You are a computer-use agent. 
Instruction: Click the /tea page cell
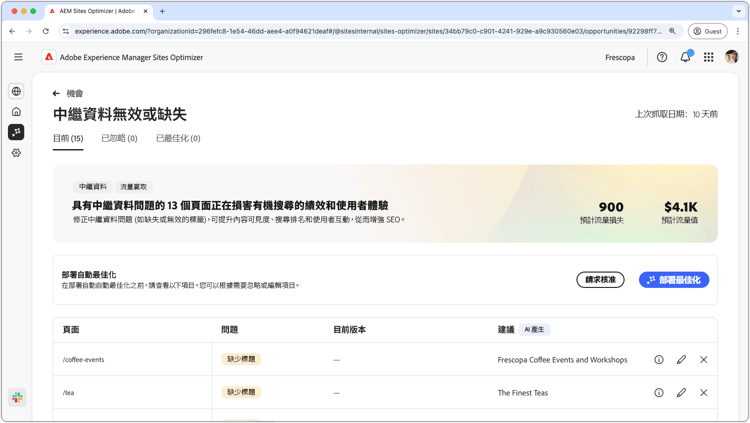click(68, 393)
